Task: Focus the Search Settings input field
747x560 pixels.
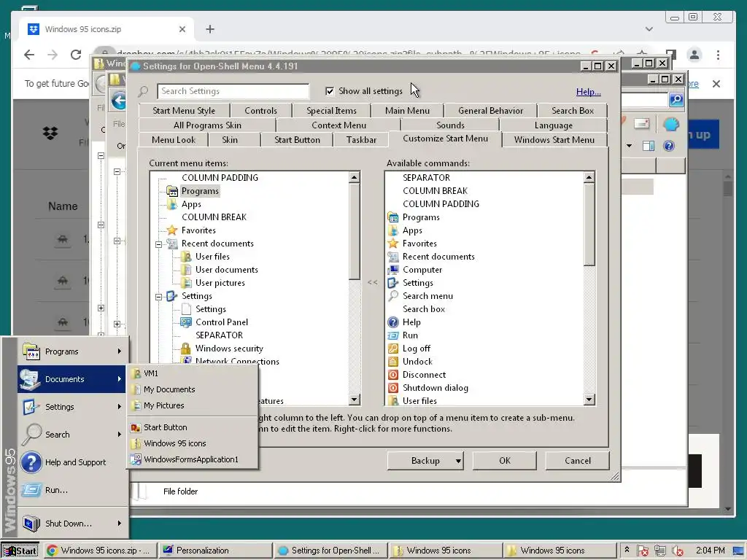Action: [233, 91]
